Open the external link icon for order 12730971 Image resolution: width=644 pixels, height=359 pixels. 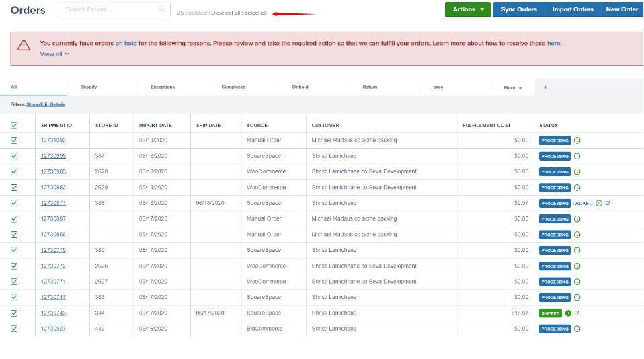click(x=608, y=203)
